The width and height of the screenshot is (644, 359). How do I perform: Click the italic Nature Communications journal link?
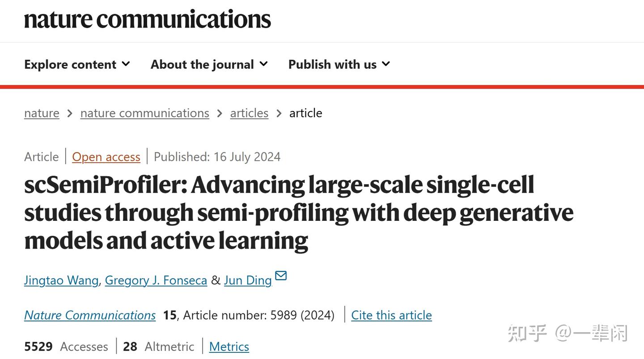point(90,315)
